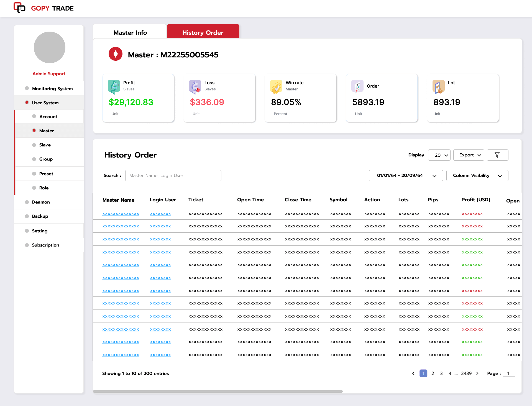Open the date range 01/01/64 - 20/09/64 selector
Screen dimensions: 532x406
405,175
